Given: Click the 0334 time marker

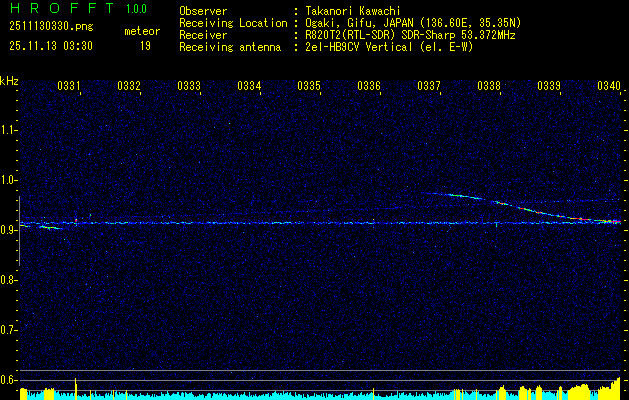Looking at the screenshot, I should coord(249,86).
